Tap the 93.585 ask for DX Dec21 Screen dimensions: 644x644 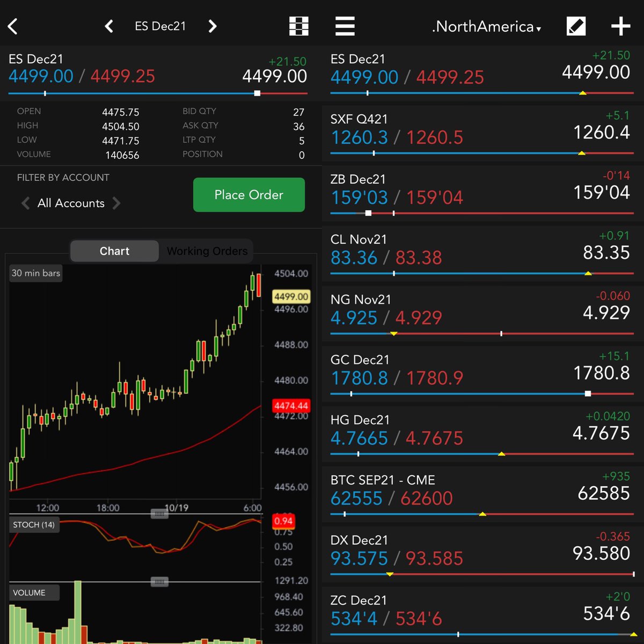[x=434, y=558]
